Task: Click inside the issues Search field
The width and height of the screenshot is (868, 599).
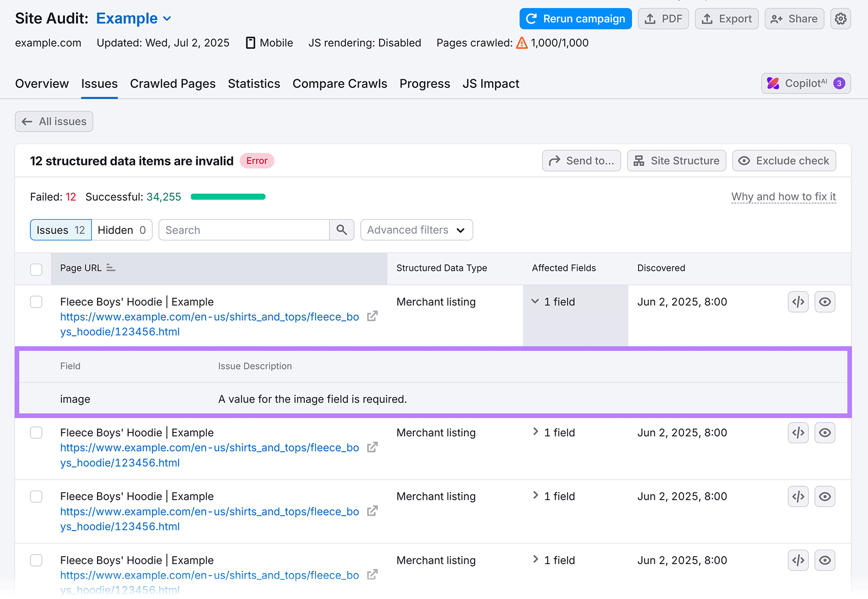Action: 244,230
